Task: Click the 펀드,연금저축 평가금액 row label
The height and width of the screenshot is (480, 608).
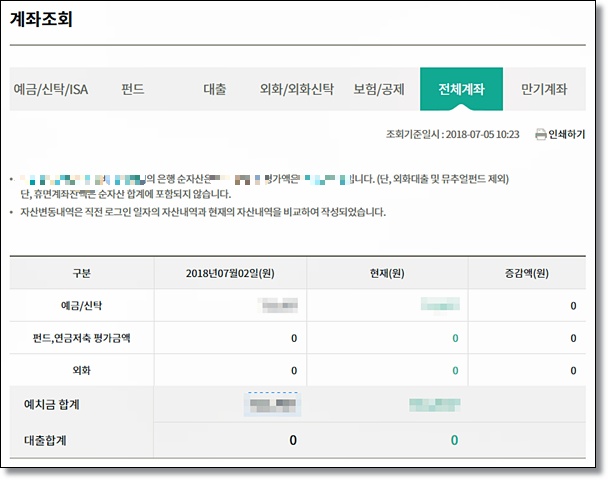Action: point(81,338)
